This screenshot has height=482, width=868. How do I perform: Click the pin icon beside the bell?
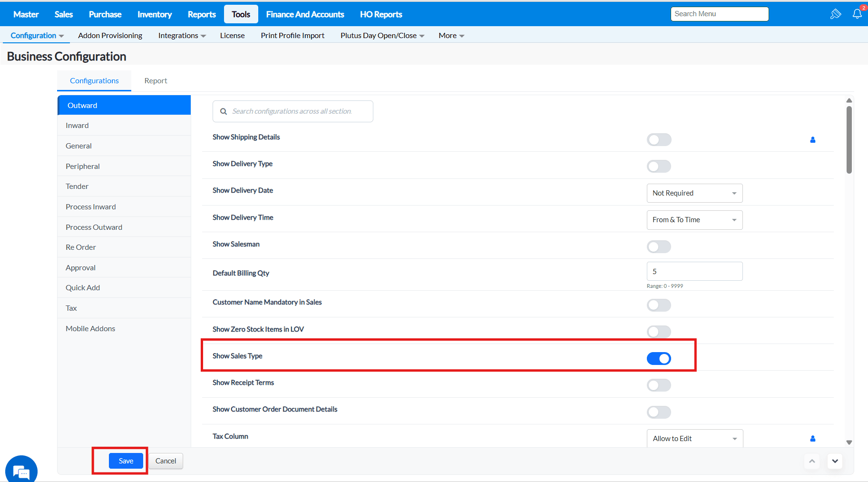click(836, 14)
